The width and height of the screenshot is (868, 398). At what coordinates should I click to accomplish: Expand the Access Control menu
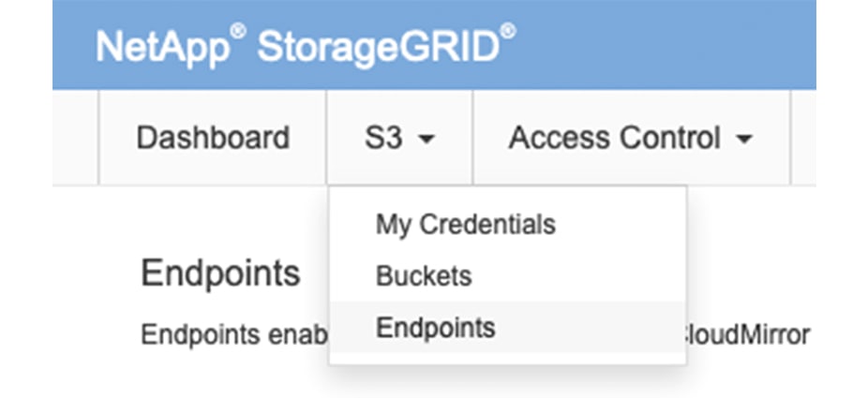click(631, 139)
